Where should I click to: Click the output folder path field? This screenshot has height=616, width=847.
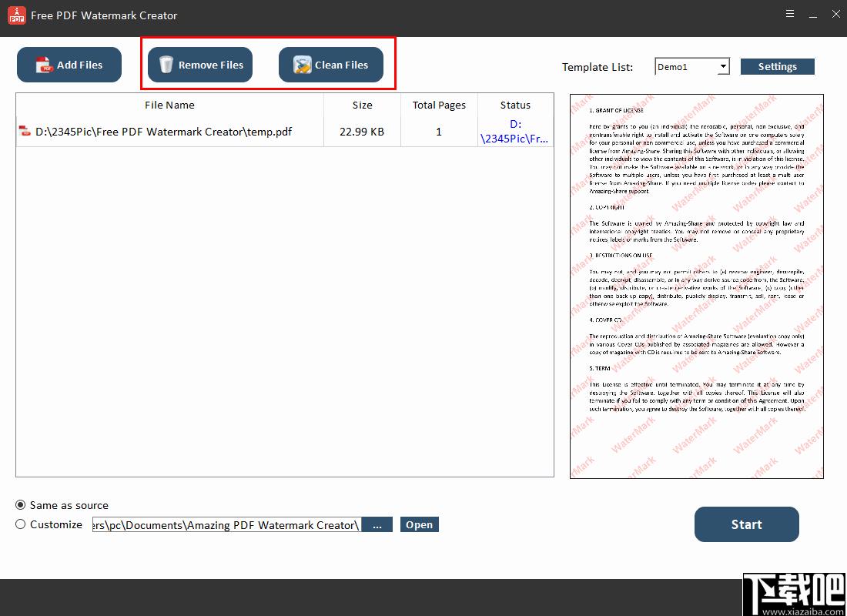tap(226, 524)
